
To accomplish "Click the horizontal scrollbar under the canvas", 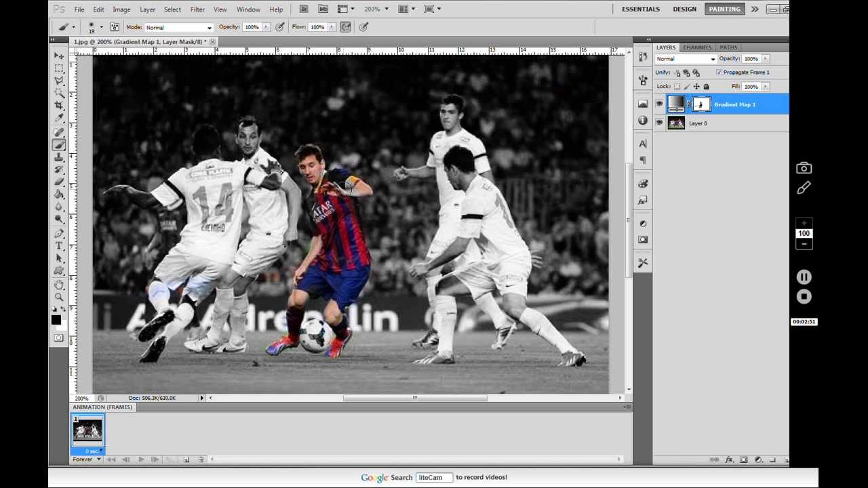I will pos(415,398).
